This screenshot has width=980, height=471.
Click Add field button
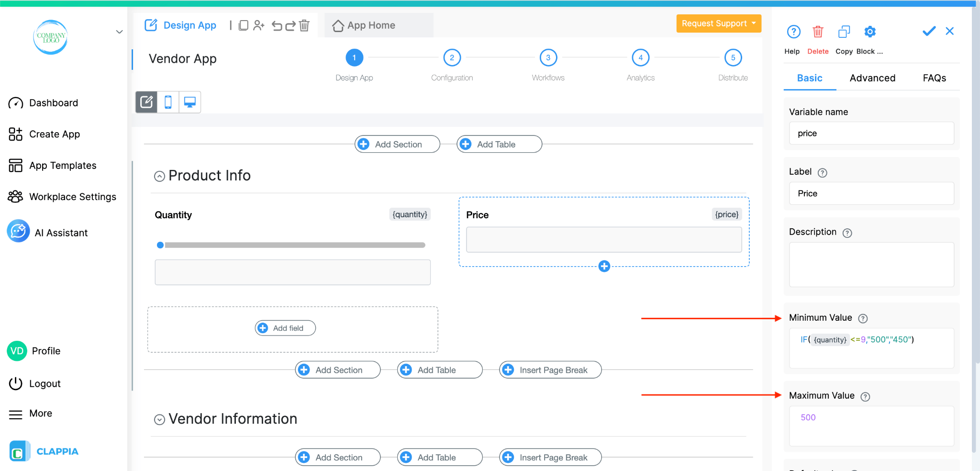(x=285, y=328)
